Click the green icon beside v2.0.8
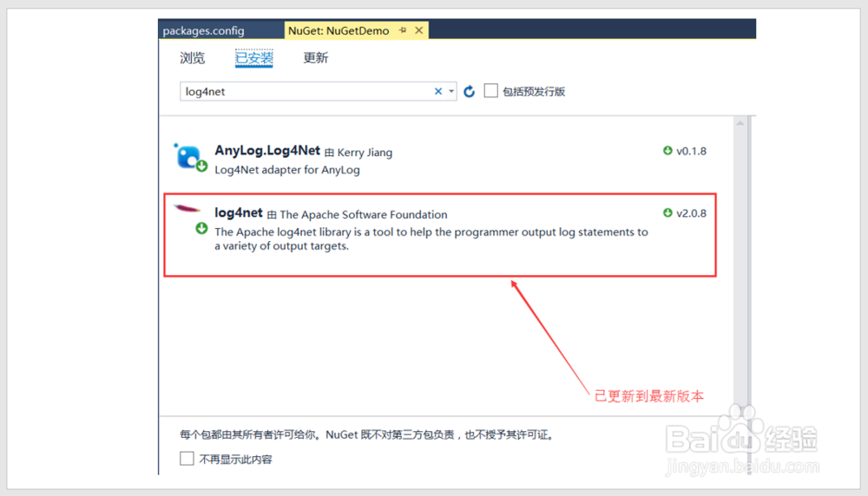The image size is (868, 496). click(x=667, y=213)
